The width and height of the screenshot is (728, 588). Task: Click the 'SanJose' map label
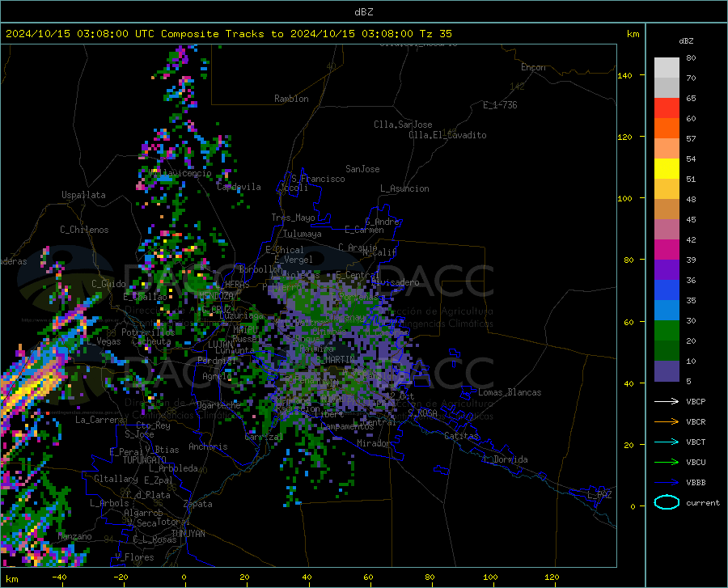point(362,169)
